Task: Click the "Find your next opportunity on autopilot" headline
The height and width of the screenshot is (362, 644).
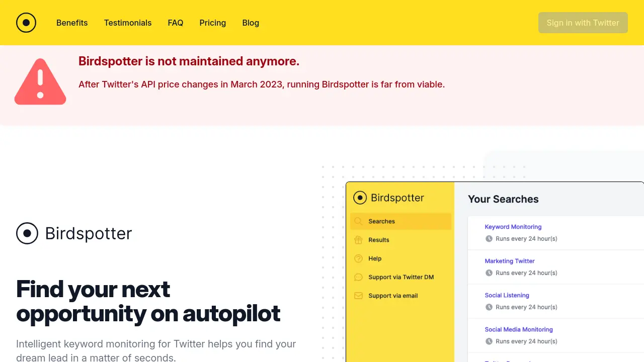Action: point(148,301)
